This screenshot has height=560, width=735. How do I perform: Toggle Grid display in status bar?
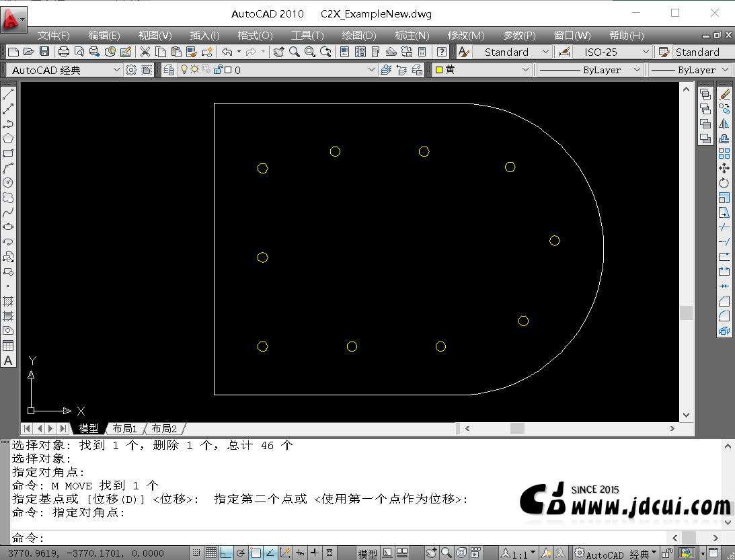211,553
